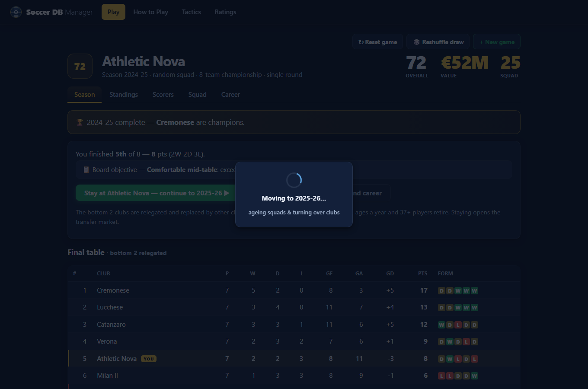Click the Moving to 2025-26 dialog title
The height and width of the screenshot is (389, 588).
(x=294, y=198)
